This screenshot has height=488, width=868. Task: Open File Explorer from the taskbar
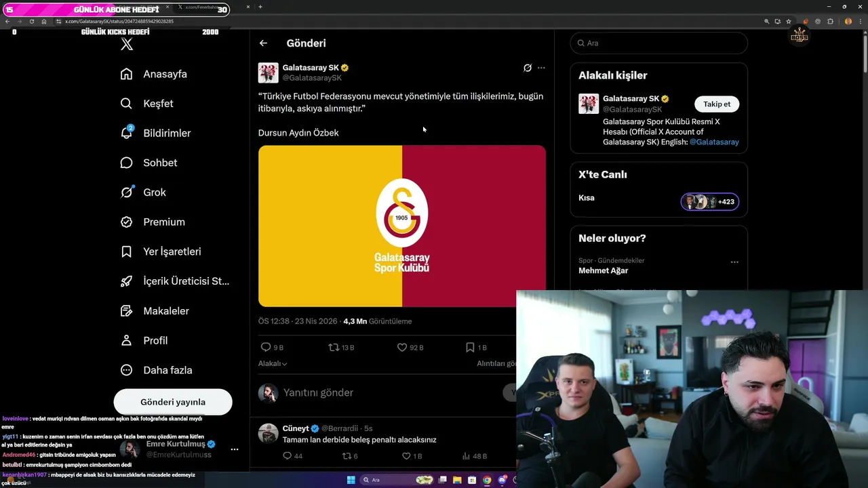(x=456, y=480)
